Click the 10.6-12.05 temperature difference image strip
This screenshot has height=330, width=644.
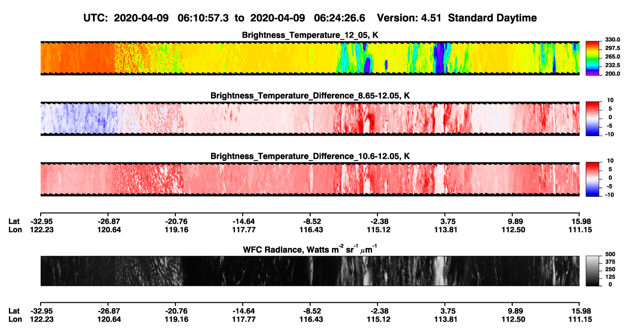click(310, 179)
